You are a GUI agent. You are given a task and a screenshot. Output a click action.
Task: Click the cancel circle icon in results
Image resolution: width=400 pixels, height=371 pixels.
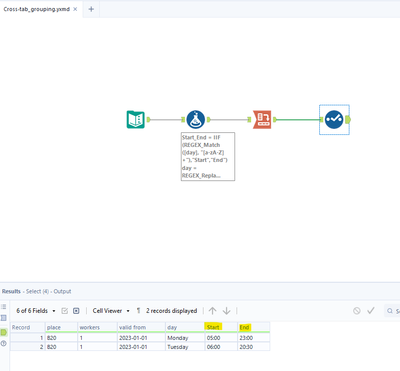tap(357, 311)
